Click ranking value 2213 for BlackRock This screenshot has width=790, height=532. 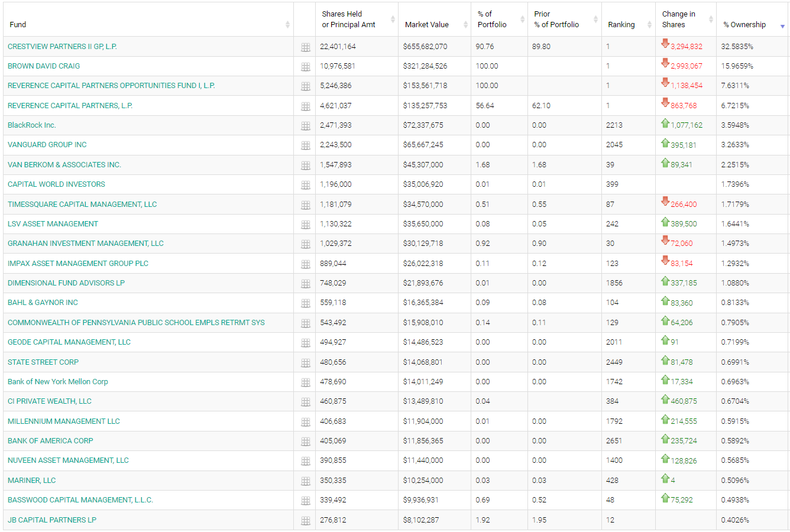click(x=614, y=125)
